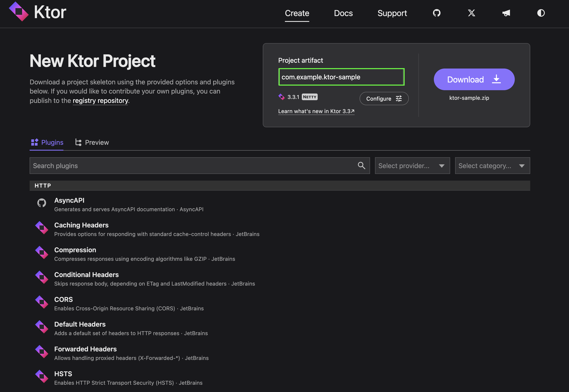Open the Docs page from the navigation
The width and height of the screenshot is (569, 392).
click(343, 13)
